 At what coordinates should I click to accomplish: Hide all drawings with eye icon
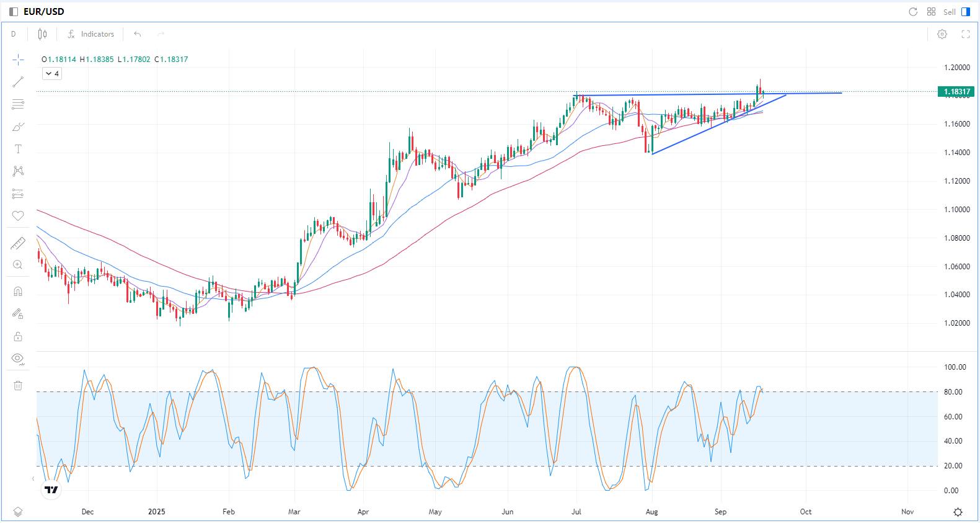click(x=18, y=359)
